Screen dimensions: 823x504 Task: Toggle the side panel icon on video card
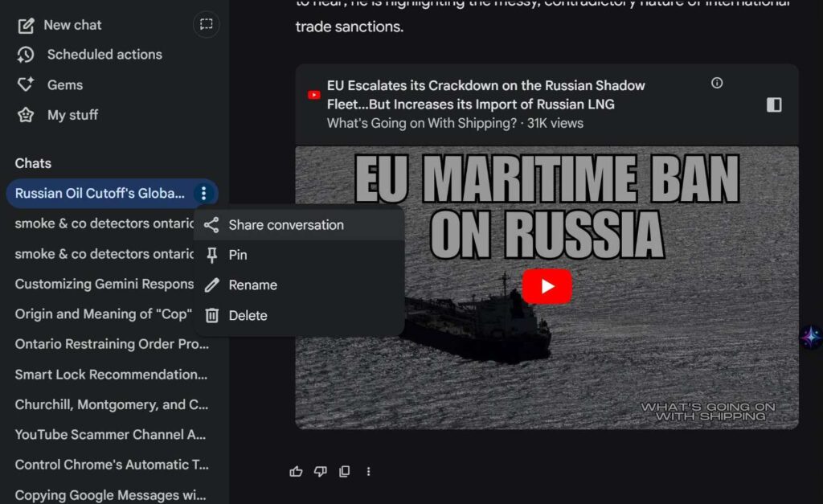pos(774,104)
